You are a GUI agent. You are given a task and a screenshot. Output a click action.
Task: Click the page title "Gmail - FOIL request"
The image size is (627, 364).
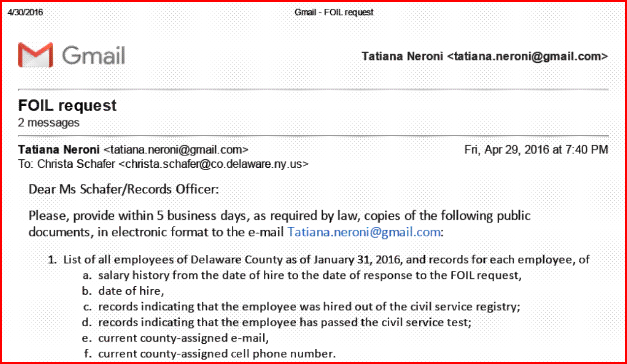pyautogui.click(x=334, y=12)
